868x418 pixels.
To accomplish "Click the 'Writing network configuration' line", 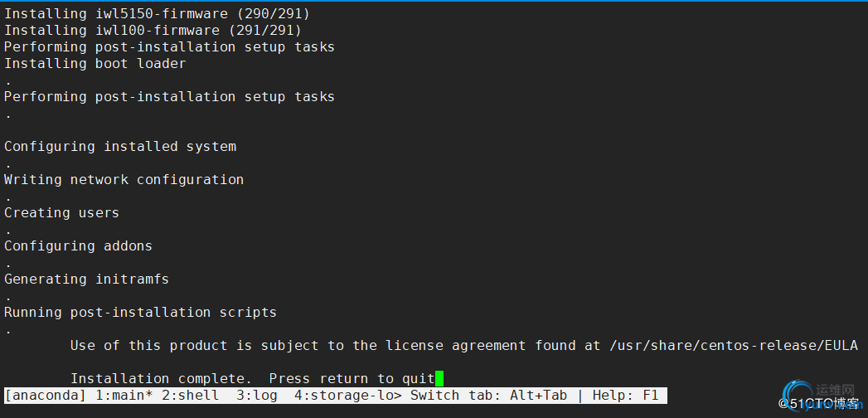I will click(124, 179).
